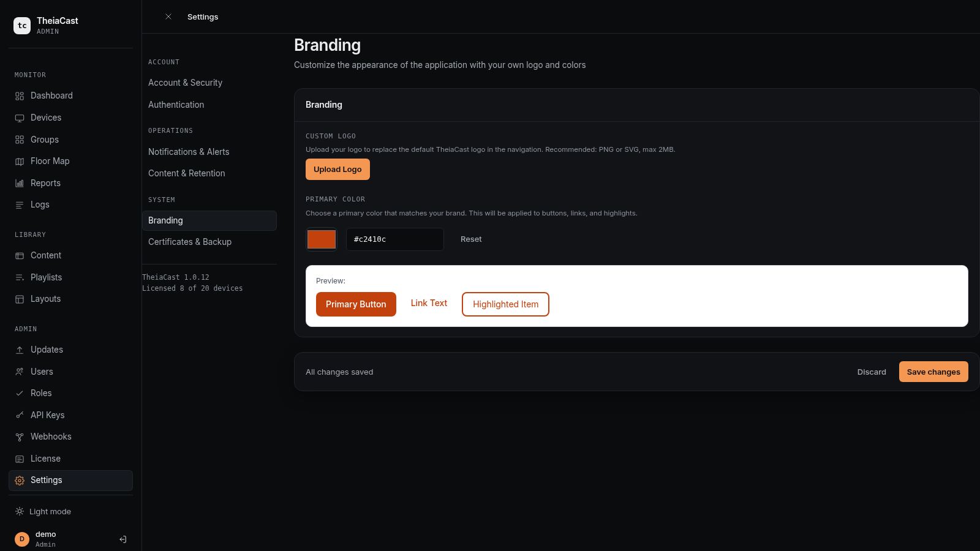Click the Settings gear icon
Viewport: 980px width, 551px height.
pyautogui.click(x=20, y=481)
